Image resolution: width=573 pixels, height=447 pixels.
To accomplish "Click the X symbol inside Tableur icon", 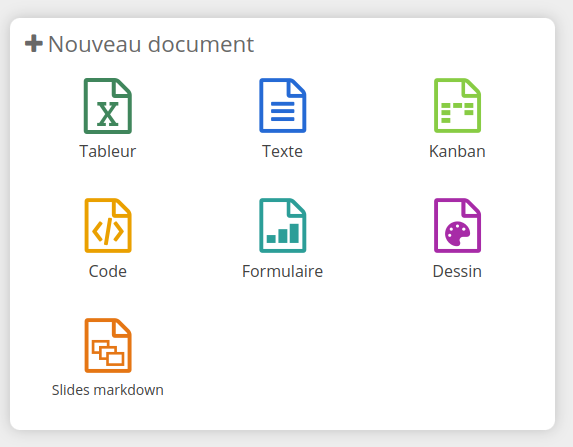I will pyautogui.click(x=107, y=114).
